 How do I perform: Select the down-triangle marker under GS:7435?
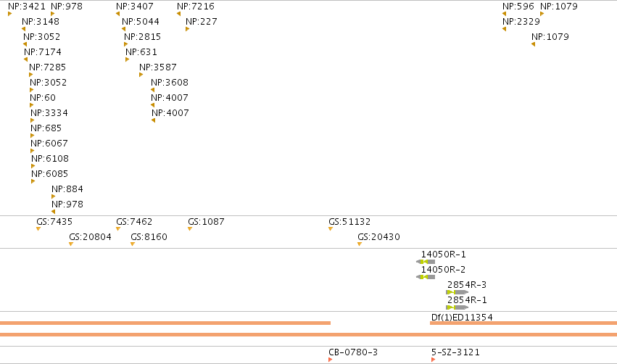38,229
